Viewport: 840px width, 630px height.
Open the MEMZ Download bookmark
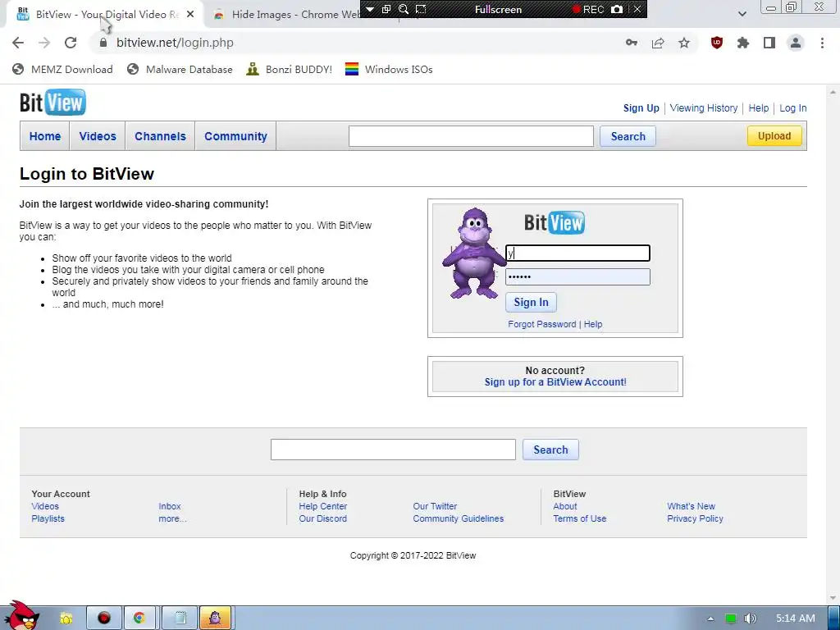[63, 69]
